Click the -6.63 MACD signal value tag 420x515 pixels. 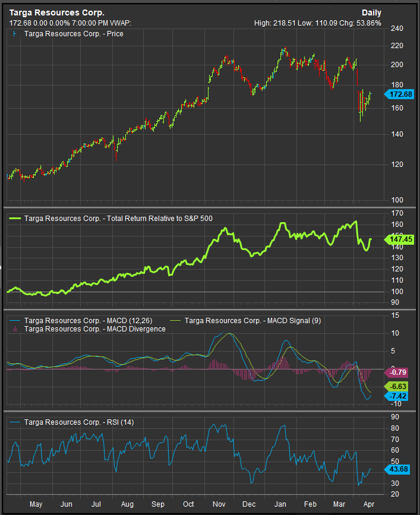(x=396, y=387)
